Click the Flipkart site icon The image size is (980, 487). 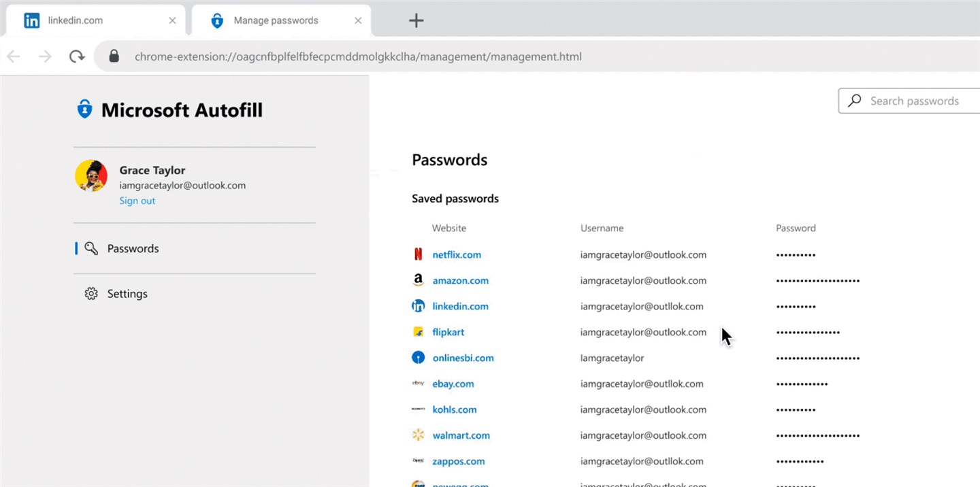418,332
